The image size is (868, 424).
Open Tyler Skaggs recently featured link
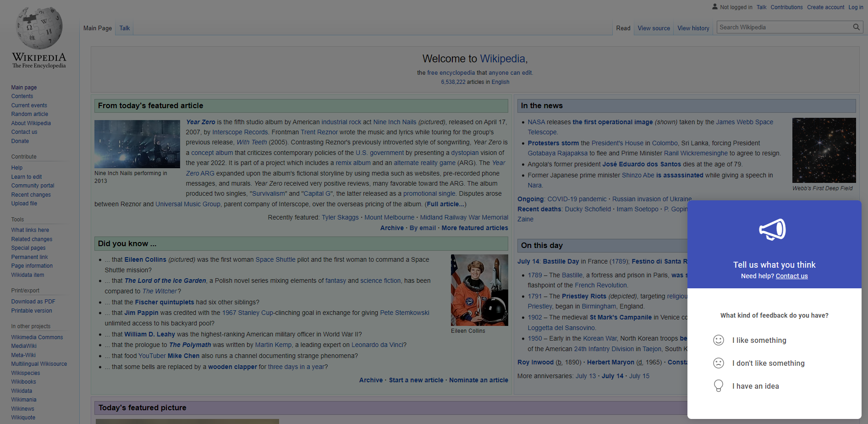(340, 217)
